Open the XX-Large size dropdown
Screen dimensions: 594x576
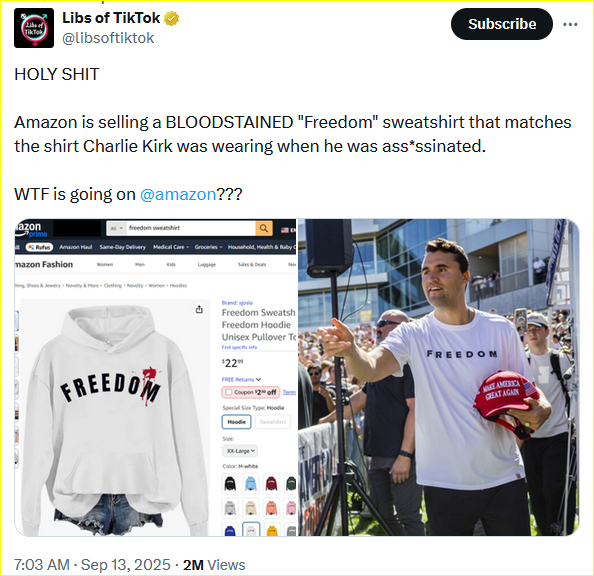tap(240, 451)
